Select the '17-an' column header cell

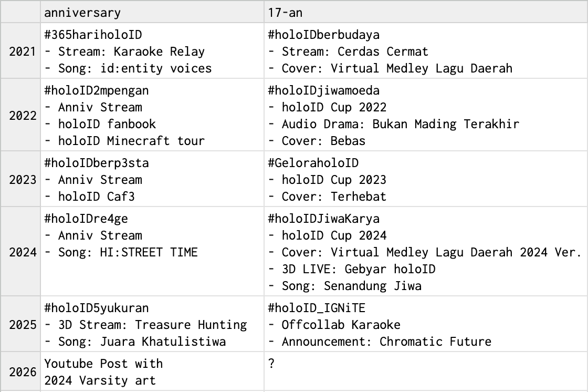pyautogui.click(x=426, y=12)
